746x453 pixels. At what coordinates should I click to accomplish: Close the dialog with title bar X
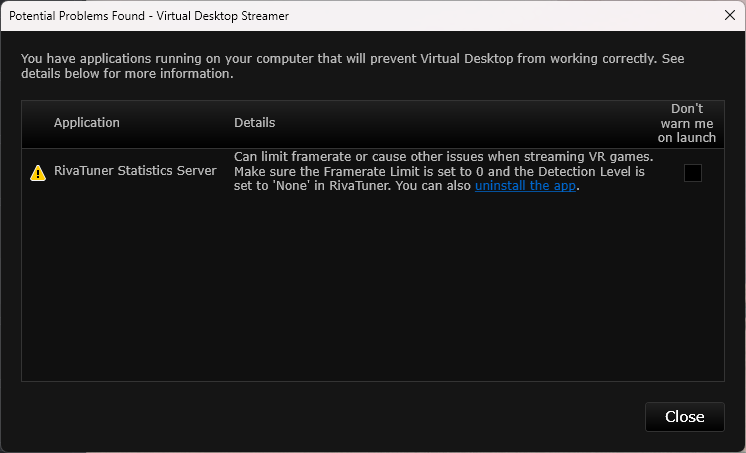[x=730, y=15]
